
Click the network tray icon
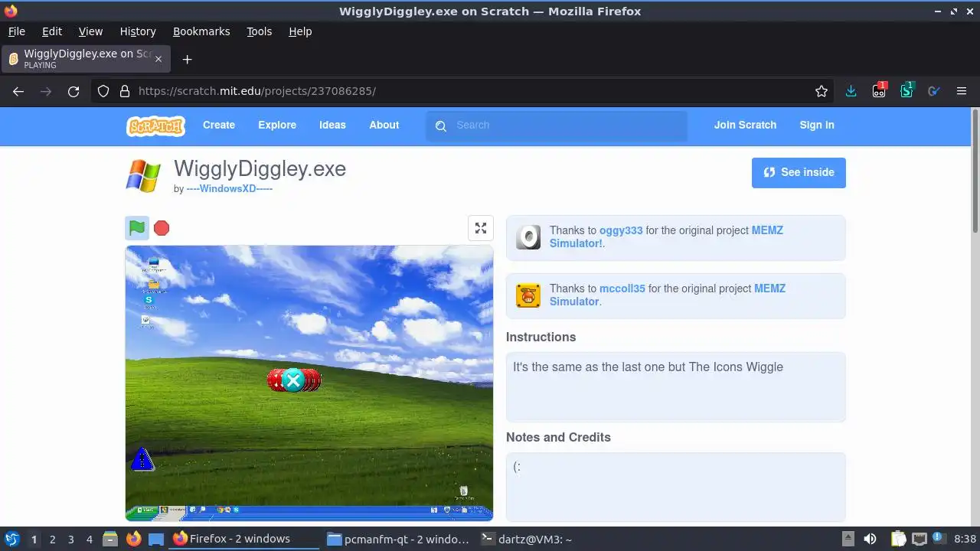point(920,540)
